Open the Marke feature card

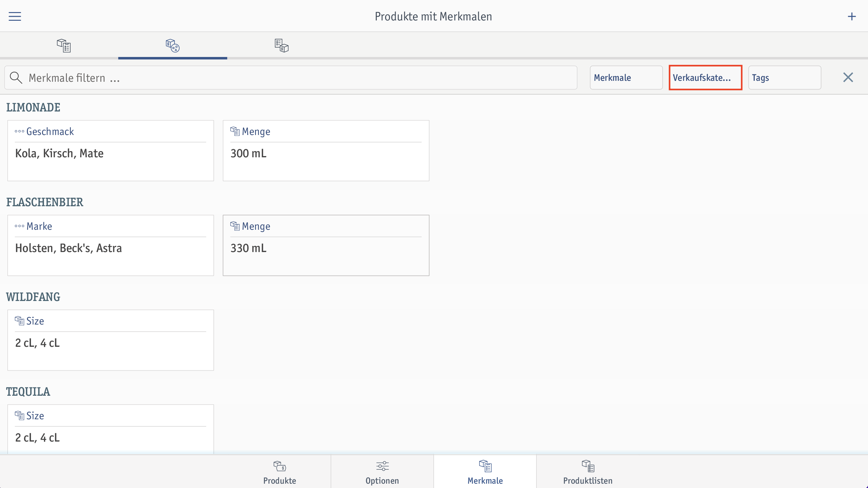[111, 245]
